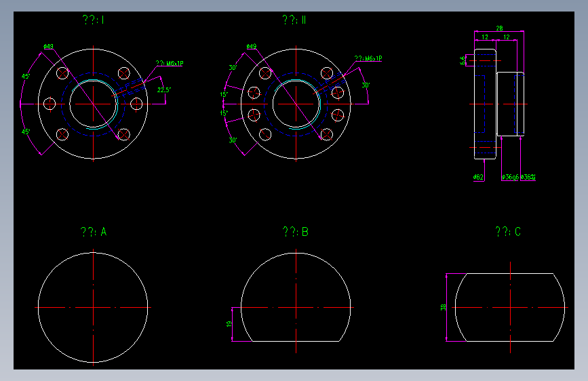Click the '??: II' view title

294,20
